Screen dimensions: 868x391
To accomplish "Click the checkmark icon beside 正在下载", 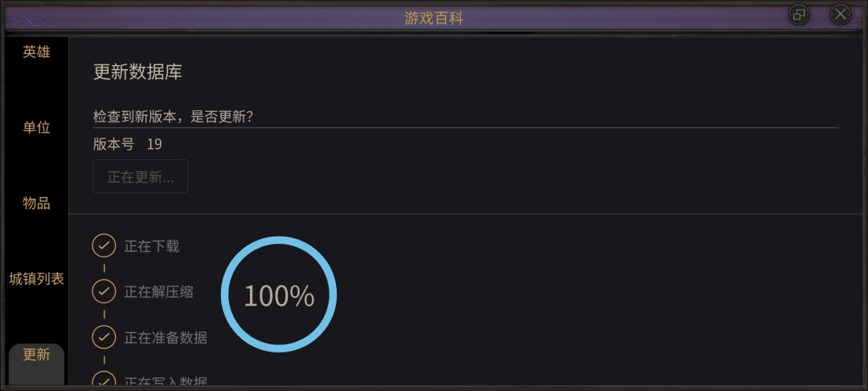I will [104, 245].
